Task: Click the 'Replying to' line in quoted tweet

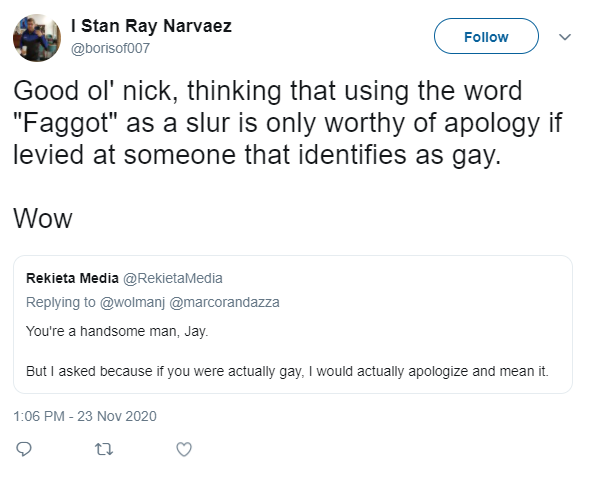Action: 153,302
